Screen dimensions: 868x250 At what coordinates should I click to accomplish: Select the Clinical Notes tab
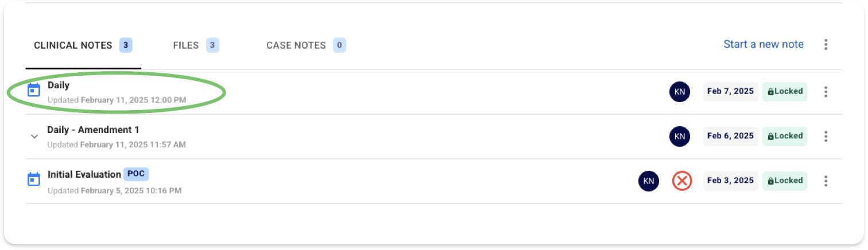(x=83, y=45)
